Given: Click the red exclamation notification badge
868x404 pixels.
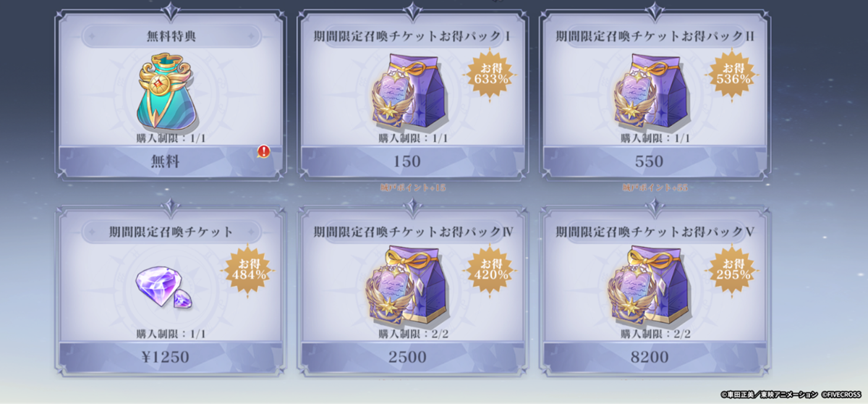Looking at the screenshot, I should (264, 152).
